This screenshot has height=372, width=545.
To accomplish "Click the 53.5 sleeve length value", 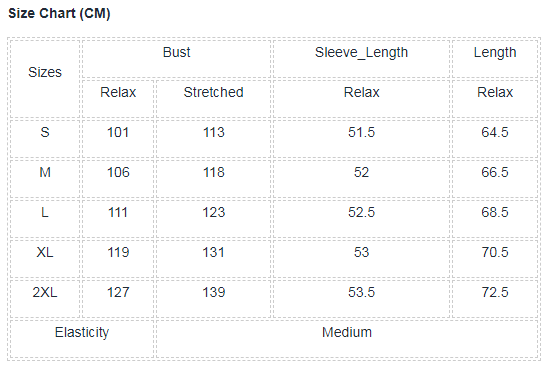I will [361, 292].
